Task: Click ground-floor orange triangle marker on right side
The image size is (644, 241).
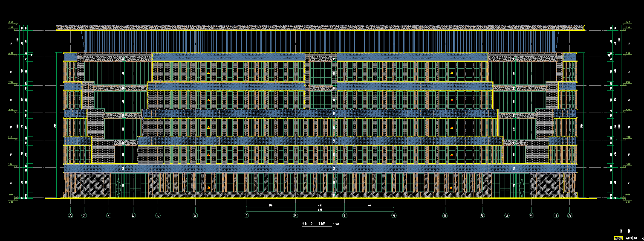Action: pos(451,188)
